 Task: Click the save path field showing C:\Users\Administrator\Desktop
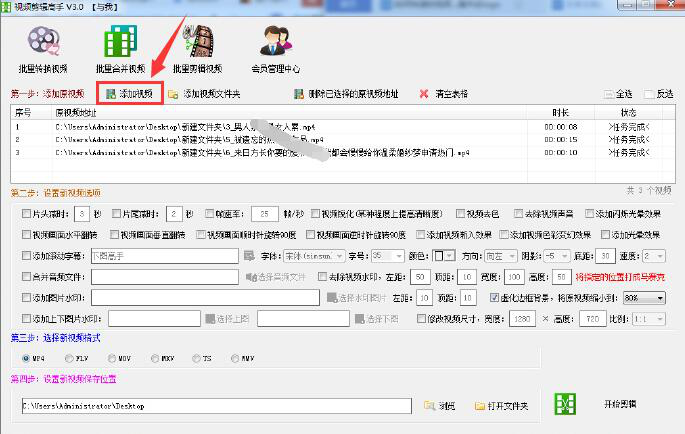coord(217,406)
